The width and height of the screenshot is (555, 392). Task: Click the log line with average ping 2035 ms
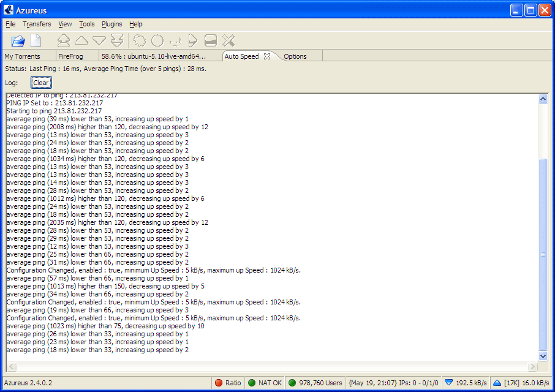point(108,222)
